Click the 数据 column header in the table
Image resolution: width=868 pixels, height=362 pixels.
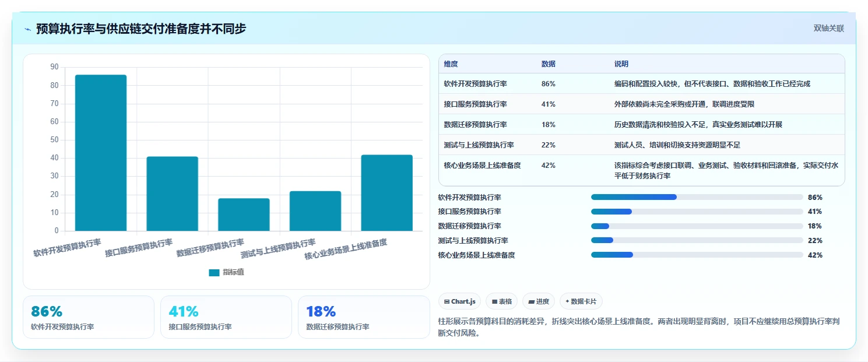549,64
